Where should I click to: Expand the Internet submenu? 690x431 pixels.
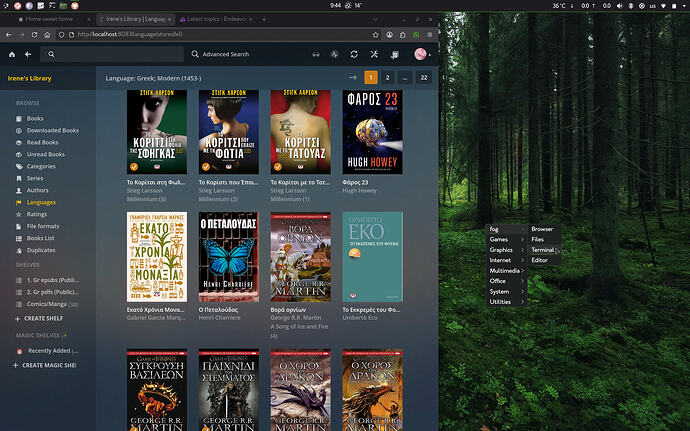pos(501,260)
